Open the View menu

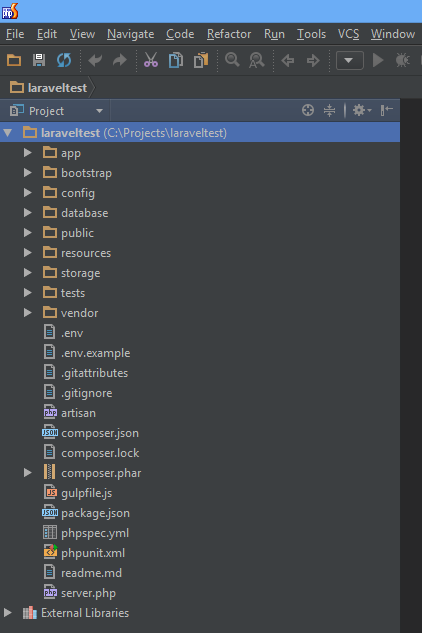pyautogui.click(x=82, y=34)
